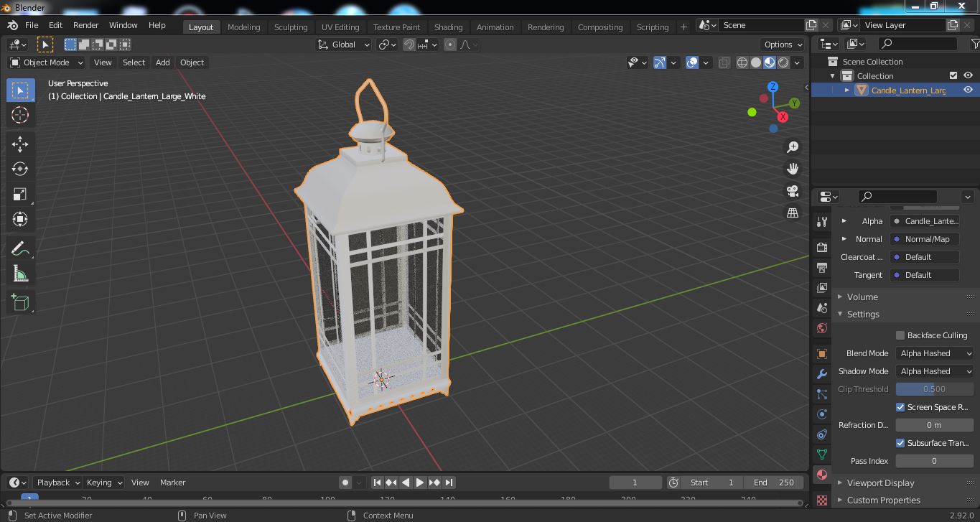Open the Playback dropdown

[x=58, y=483]
